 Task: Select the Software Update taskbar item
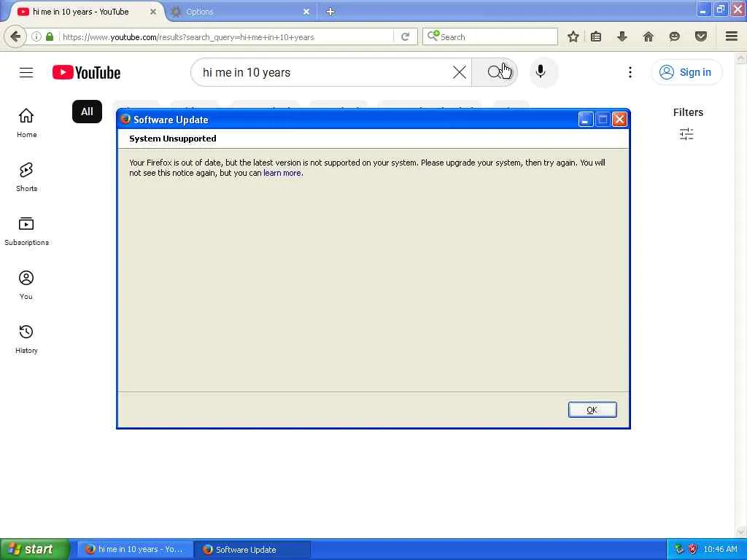pyautogui.click(x=253, y=549)
